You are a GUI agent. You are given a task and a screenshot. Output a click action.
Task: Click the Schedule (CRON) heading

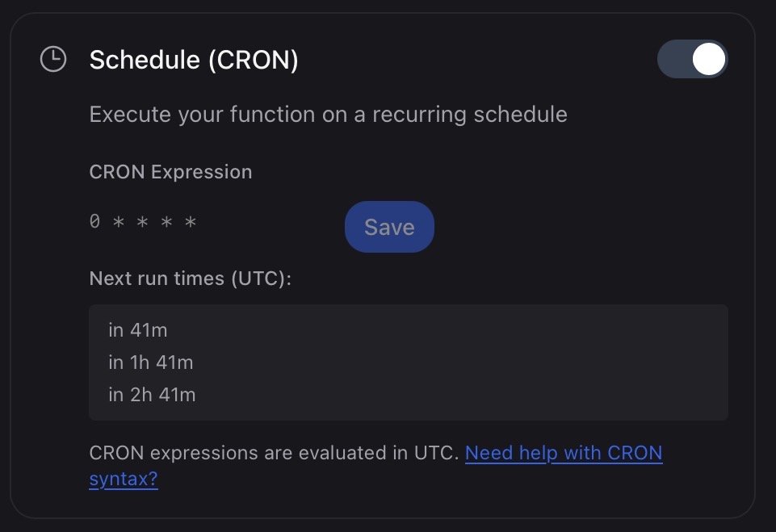click(193, 58)
